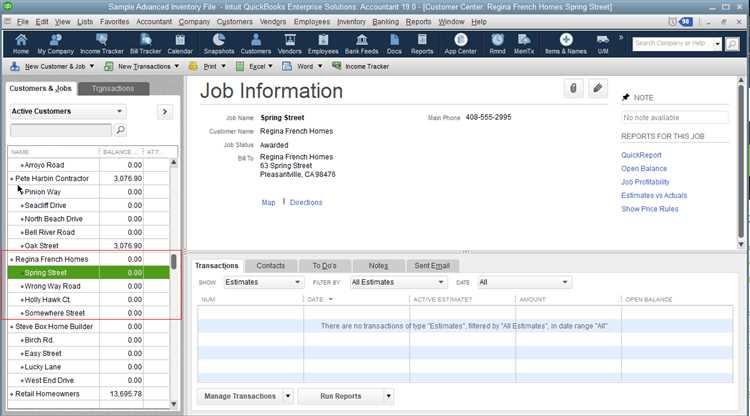
Task: Open the Vendors icon in the icon bar
Action: point(289,44)
